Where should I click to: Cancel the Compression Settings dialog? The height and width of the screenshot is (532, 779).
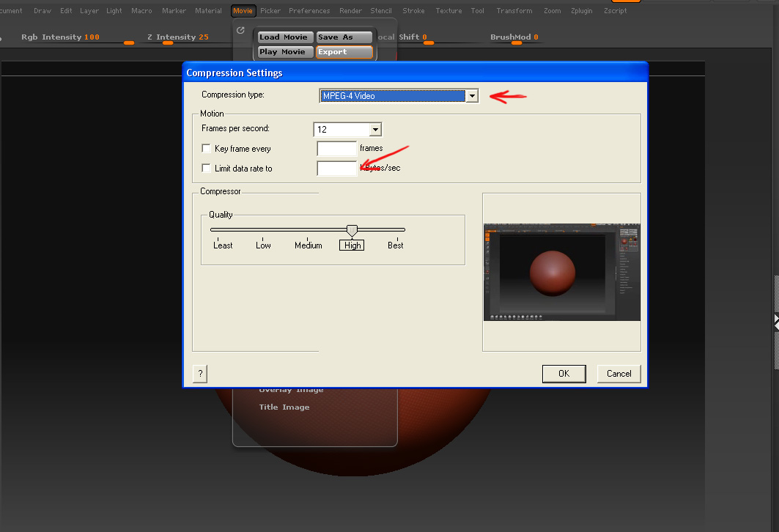tap(619, 374)
